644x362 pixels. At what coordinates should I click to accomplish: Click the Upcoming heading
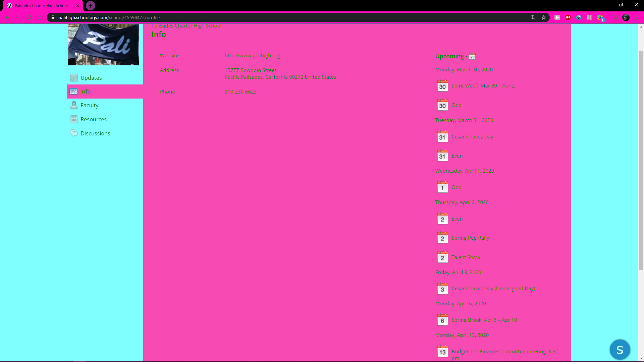coord(449,56)
